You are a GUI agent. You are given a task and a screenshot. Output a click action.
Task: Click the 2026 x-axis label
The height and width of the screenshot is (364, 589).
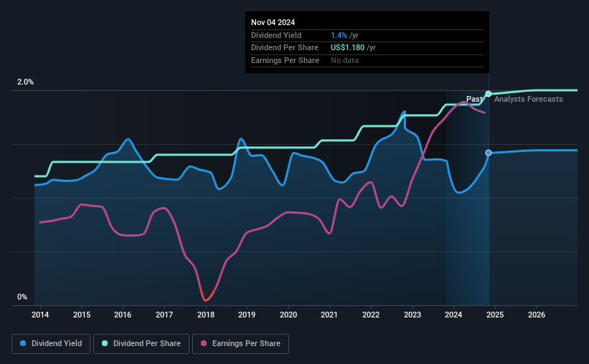point(537,315)
